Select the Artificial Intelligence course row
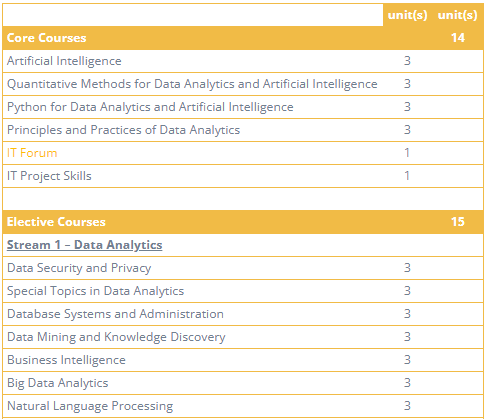This screenshot has width=487, height=419. pyautogui.click(x=243, y=61)
